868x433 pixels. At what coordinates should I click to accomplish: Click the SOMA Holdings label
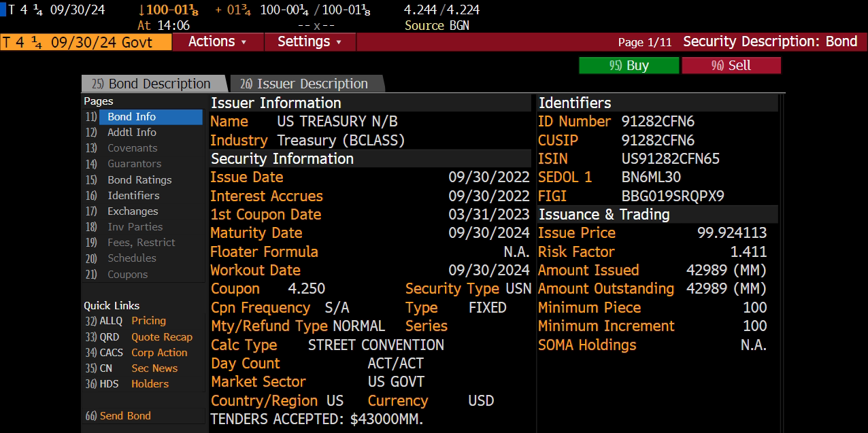pyautogui.click(x=587, y=345)
